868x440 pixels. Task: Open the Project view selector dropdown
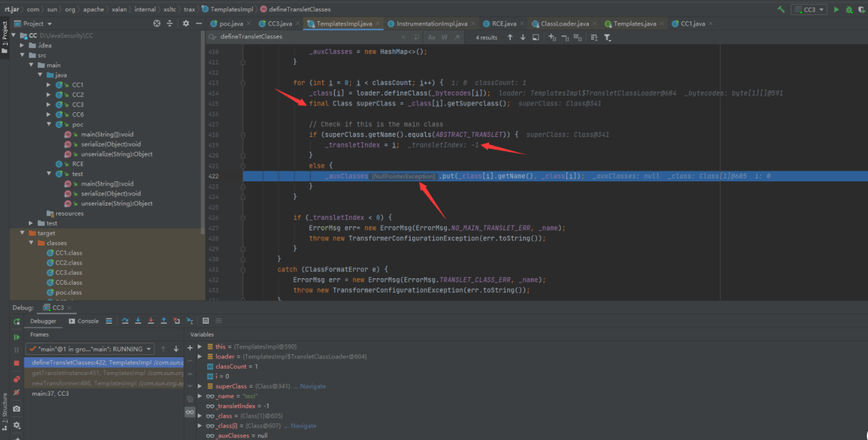[x=33, y=24]
